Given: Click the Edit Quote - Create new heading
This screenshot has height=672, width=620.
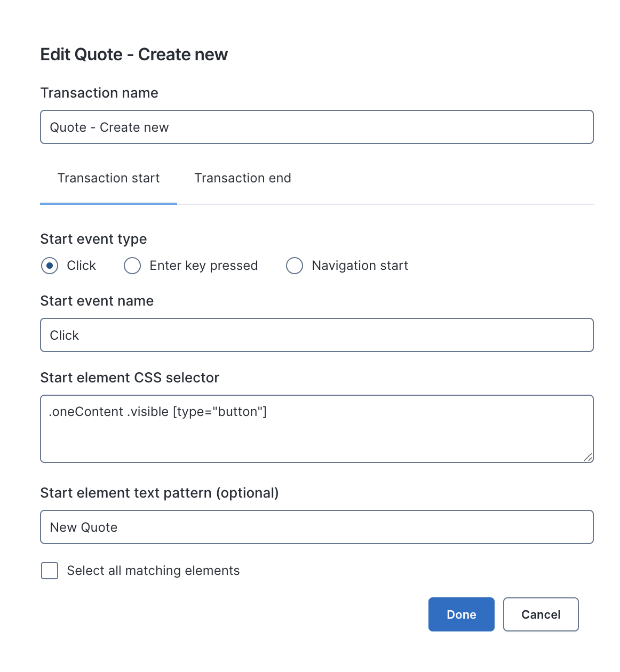Looking at the screenshot, I should click(x=134, y=54).
